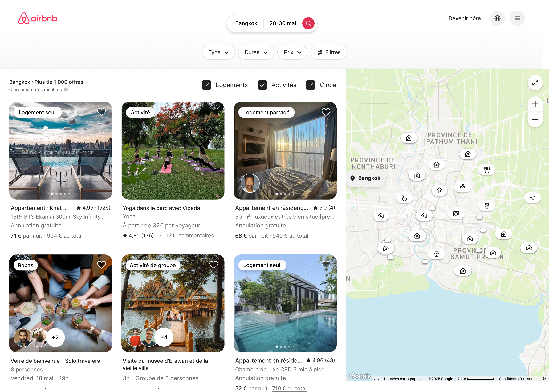The width and height of the screenshot is (549, 392).
Task: Favorite the Erawan museum group activity
Action: point(214,265)
